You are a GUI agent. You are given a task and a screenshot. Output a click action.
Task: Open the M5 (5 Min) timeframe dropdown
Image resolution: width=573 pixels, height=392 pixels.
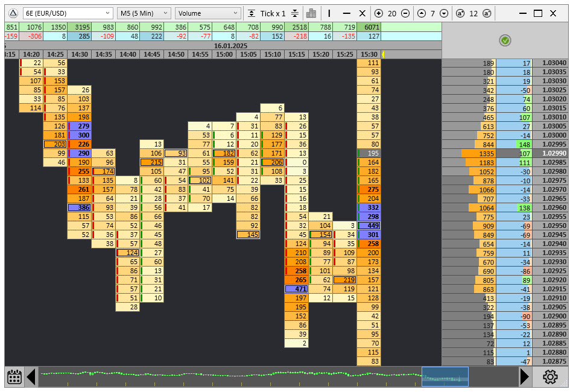tap(143, 13)
